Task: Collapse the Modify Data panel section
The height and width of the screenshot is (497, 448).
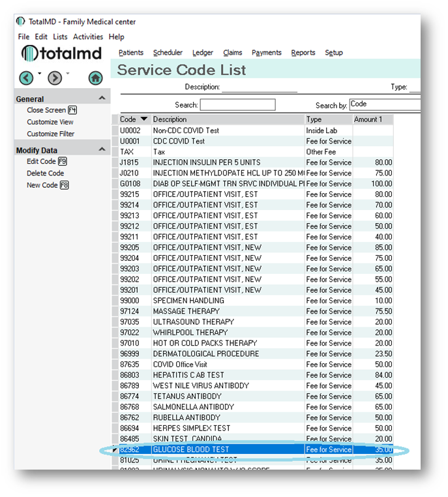Action: 102,149
